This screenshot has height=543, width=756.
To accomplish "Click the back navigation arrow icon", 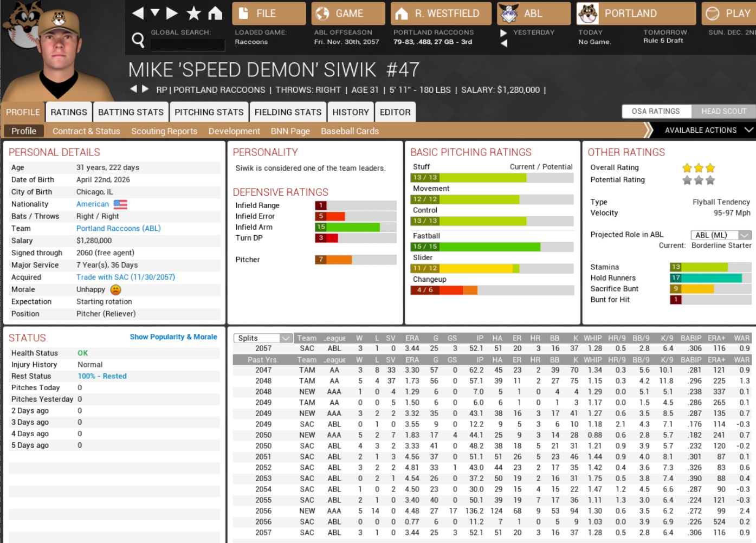I will tap(138, 13).
